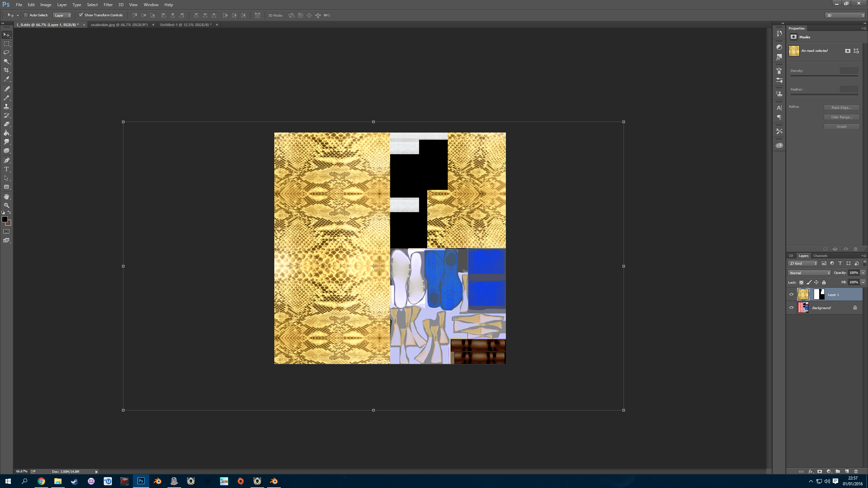Image resolution: width=868 pixels, height=488 pixels.
Task: Expand the Opacity slider arrow
Action: pyautogui.click(x=863, y=273)
